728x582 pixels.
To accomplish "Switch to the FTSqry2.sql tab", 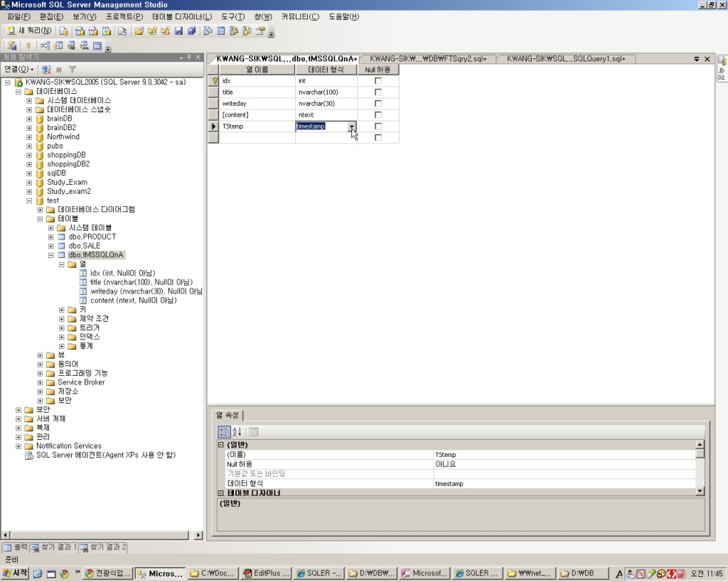I will [x=427, y=59].
